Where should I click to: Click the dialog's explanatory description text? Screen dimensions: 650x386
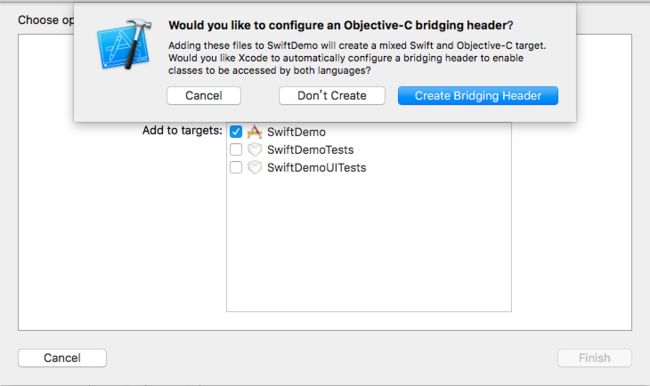pos(357,58)
